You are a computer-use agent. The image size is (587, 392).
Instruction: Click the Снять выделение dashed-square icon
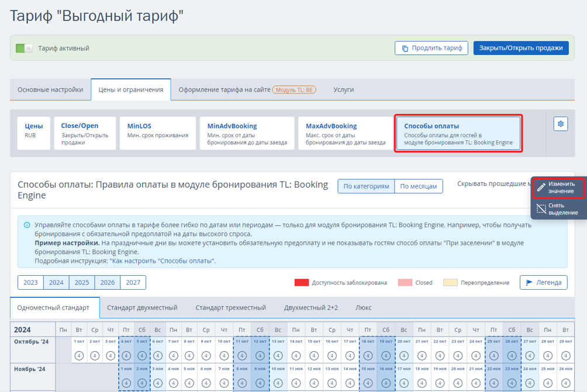click(541, 209)
